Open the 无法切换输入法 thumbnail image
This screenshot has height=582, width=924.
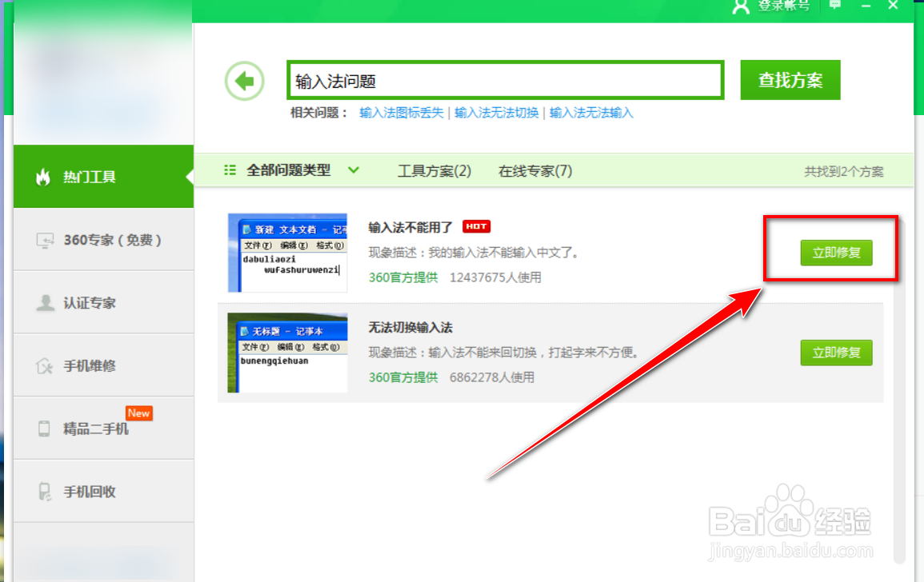pyautogui.click(x=287, y=353)
